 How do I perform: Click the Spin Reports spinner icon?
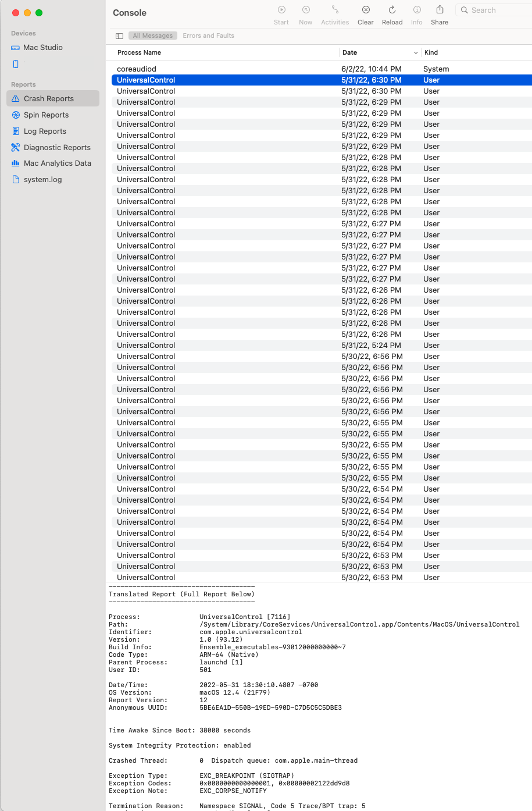tap(16, 115)
